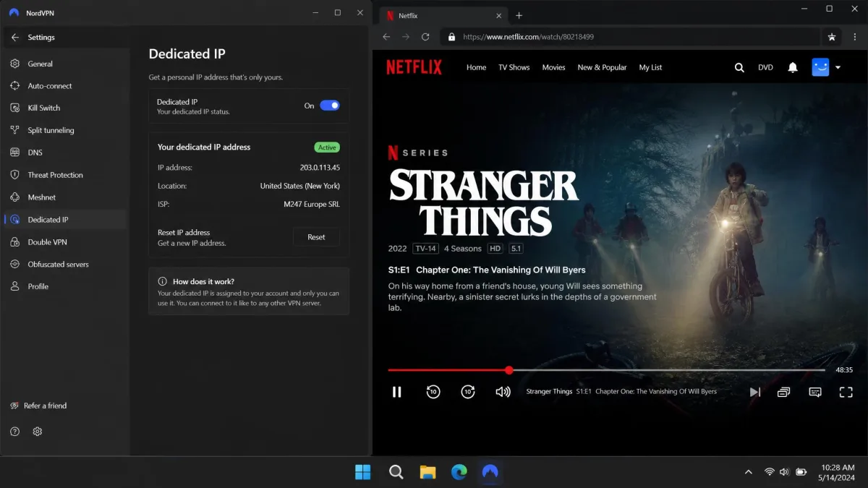This screenshot has width=868, height=488.
Task: Open Kill Switch settings
Action: pyautogui.click(x=65, y=108)
